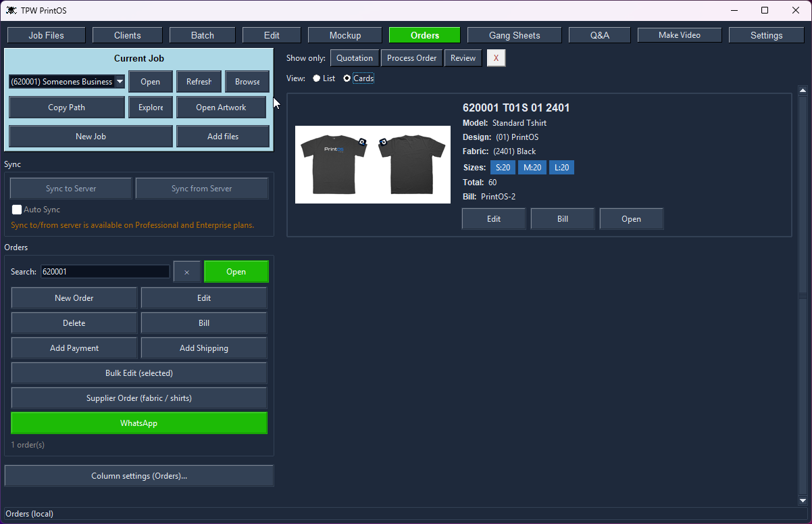The width and height of the screenshot is (812, 524).
Task: Open the Job Files tab
Action: [x=47, y=35]
